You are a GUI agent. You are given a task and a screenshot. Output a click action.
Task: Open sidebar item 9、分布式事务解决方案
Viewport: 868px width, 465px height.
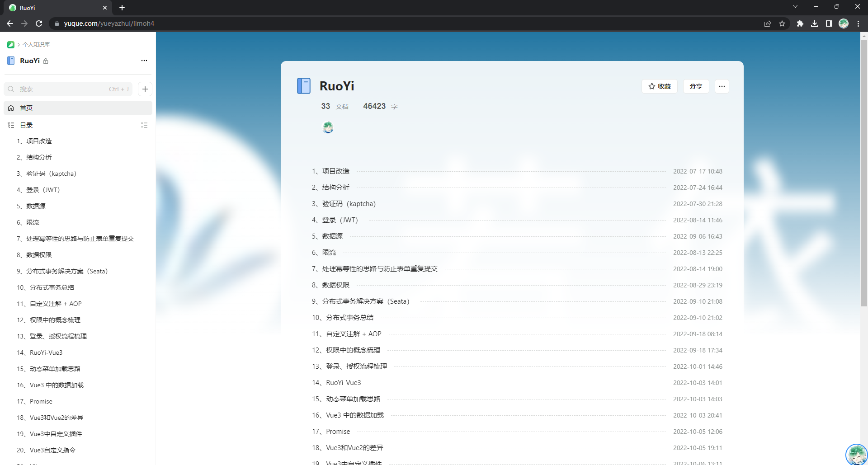[x=62, y=271]
